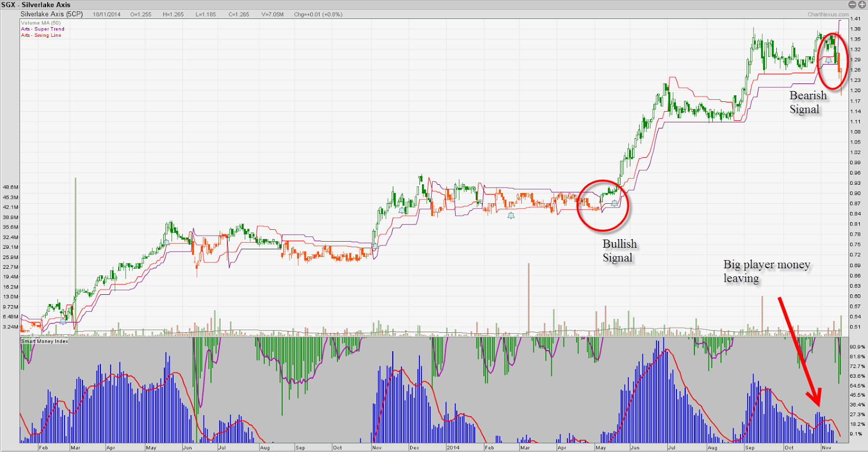868x452 pixels.
Task: Select the "Arts - Super Trend" legend label
Action: click(42, 29)
